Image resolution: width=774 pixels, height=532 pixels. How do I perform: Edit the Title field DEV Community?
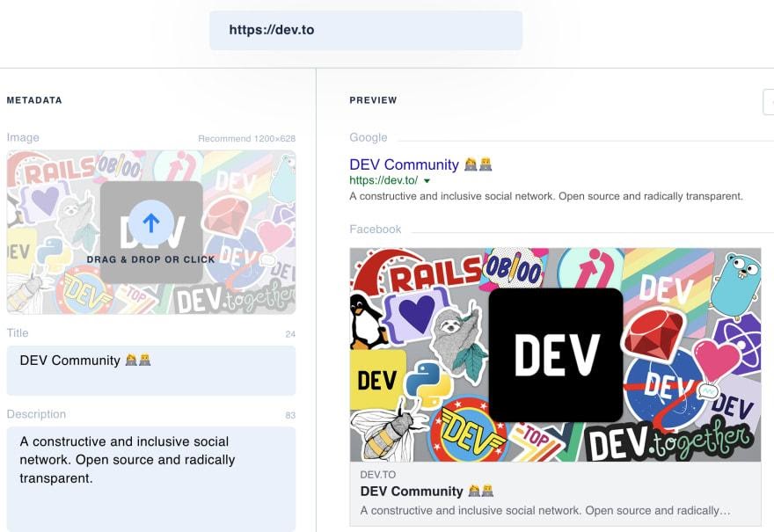151,370
